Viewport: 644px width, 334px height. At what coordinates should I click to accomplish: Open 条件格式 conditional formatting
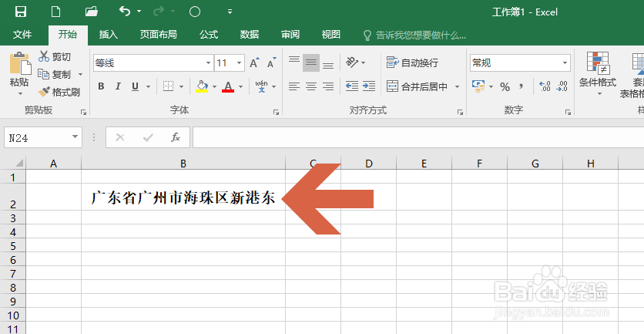[598, 73]
